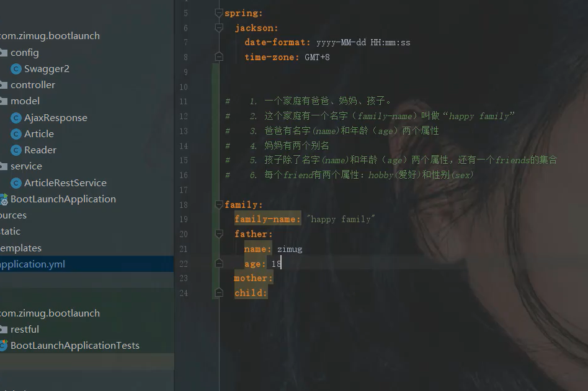The image size is (588, 391).
Task: Select Reader class in tree
Action: [x=40, y=150]
